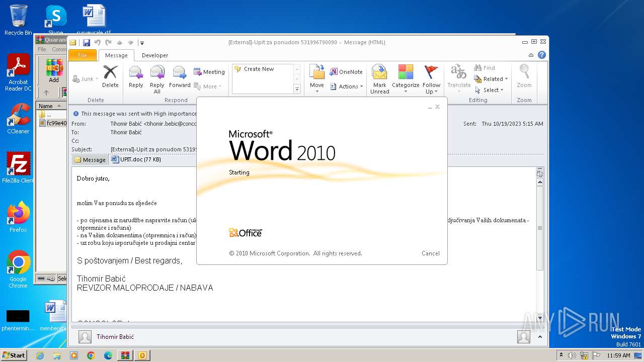Open the UPIT.doc attachment

pyautogui.click(x=136, y=159)
